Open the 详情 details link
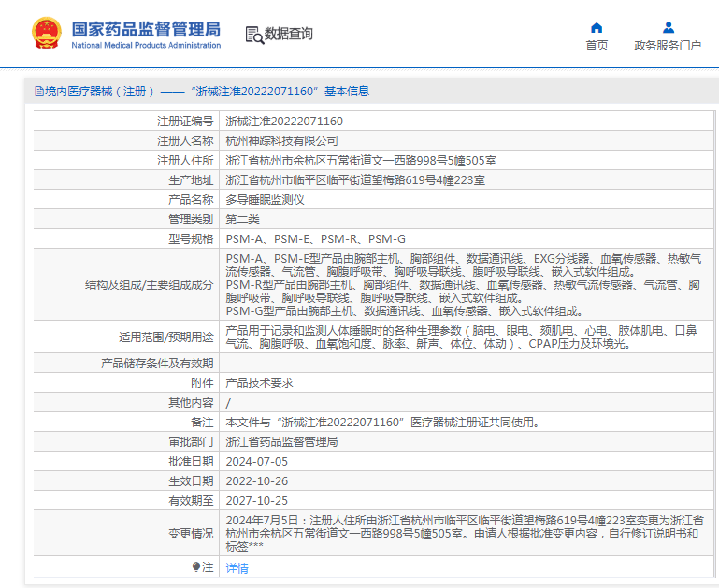Viewport: 719px width, 588px height. click(x=237, y=567)
